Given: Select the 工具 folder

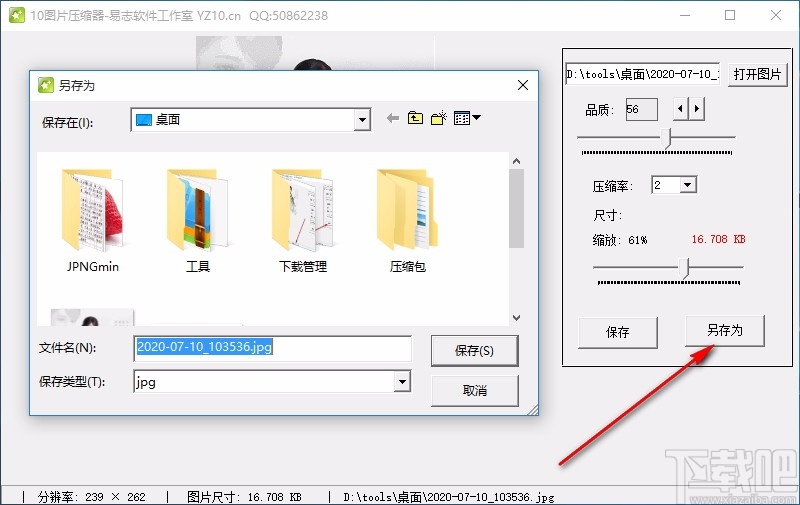Looking at the screenshot, I should tap(197, 221).
